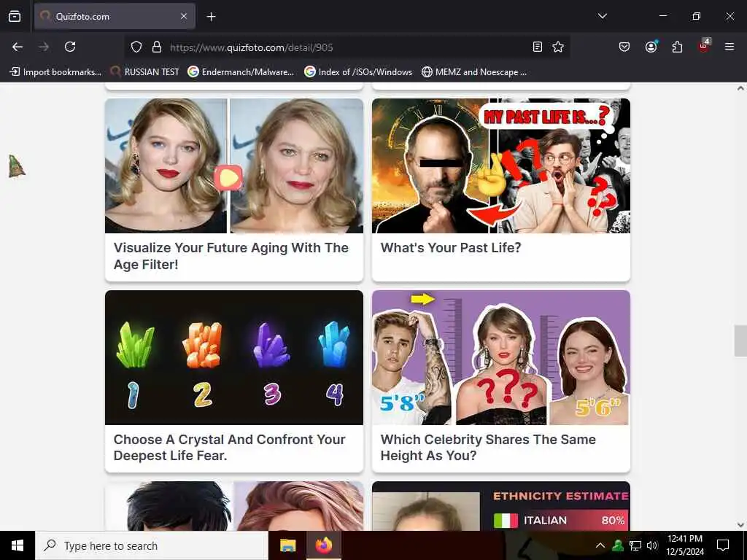Open network settings tray icon
The image size is (747, 560).
click(635, 545)
